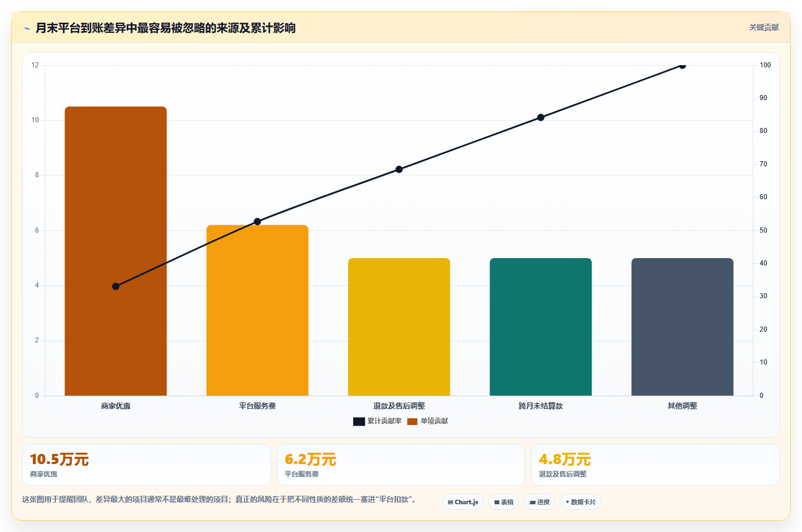802x532 pixels.
Task: Click the footer note beginning 这张图用于提醒团队
Action: [x=219, y=499]
